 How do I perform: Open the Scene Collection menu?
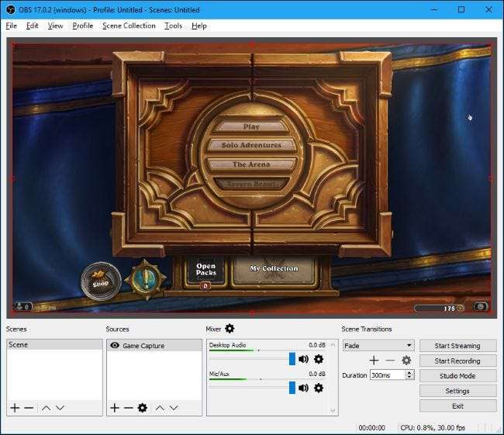tap(129, 26)
